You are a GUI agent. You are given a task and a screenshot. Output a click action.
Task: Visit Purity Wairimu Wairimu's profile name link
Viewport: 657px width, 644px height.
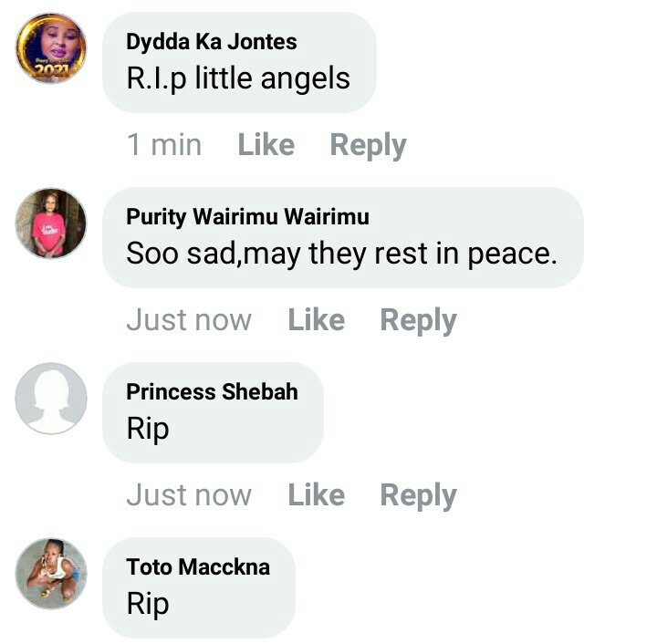coord(247,217)
